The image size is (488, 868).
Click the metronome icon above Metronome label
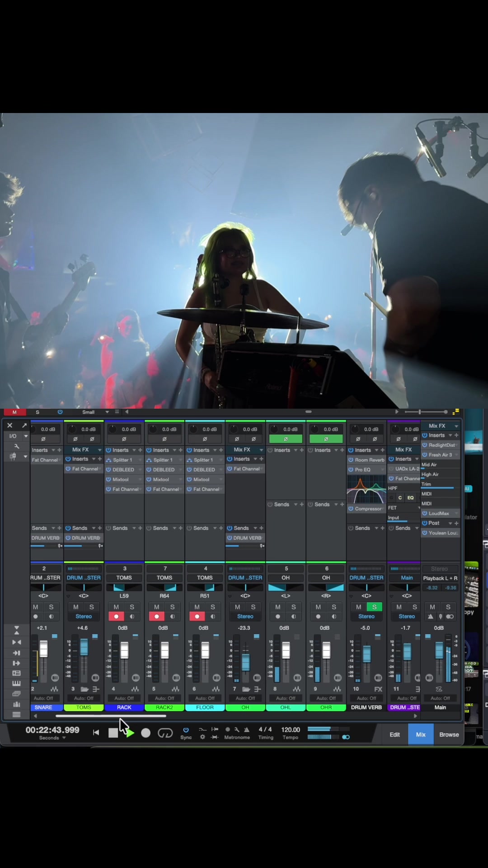247,730
